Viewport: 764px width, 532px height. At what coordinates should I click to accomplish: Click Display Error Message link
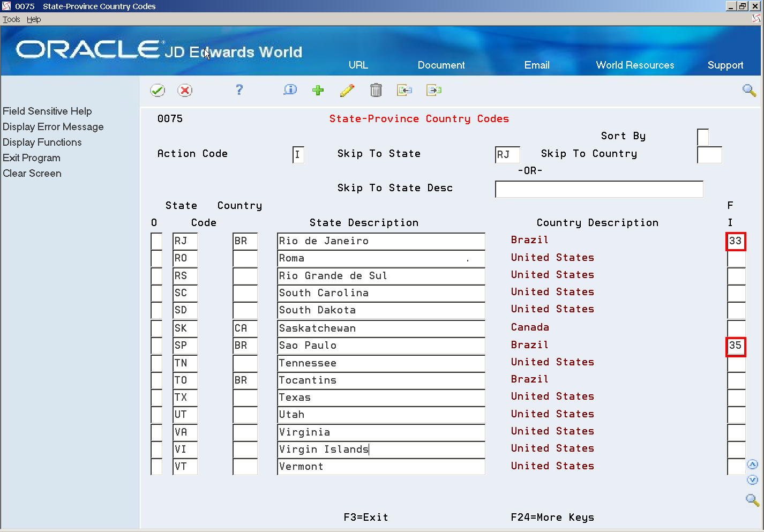tap(53, 126)
